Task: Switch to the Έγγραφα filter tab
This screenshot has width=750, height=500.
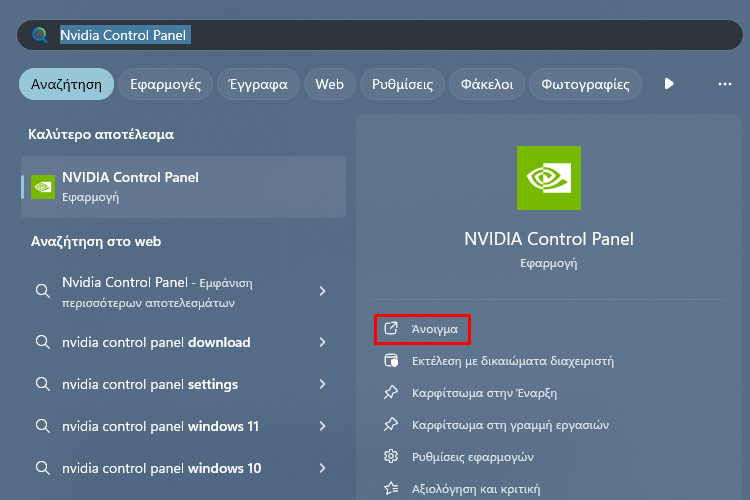Action: point(258,84)
